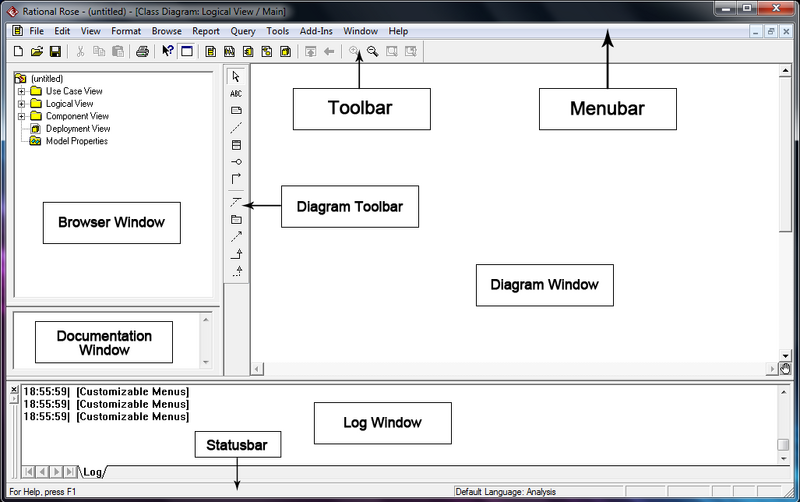Select the Interface lollipop tool
The image size is (800, 502).
tap(236, 162)
